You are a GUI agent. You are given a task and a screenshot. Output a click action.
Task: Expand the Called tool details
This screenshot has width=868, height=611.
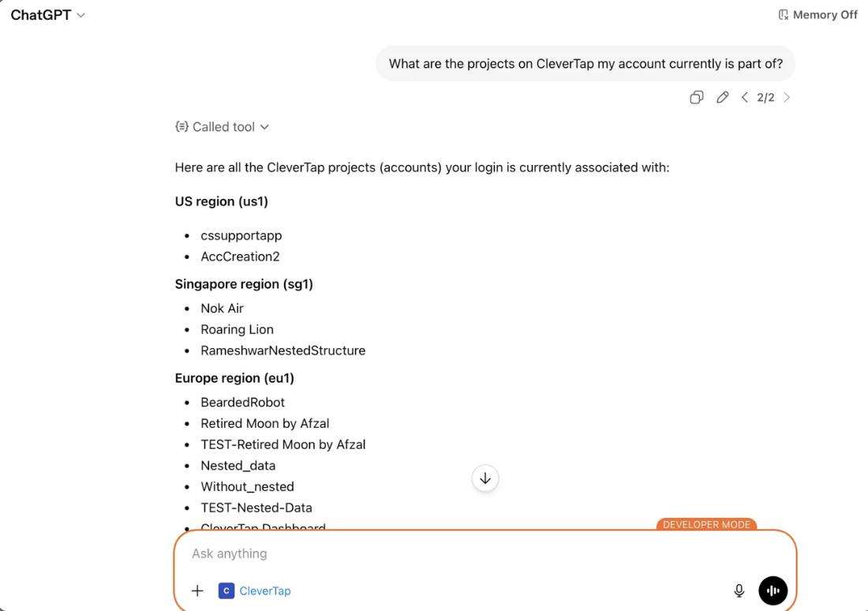[x=223, y=127]
